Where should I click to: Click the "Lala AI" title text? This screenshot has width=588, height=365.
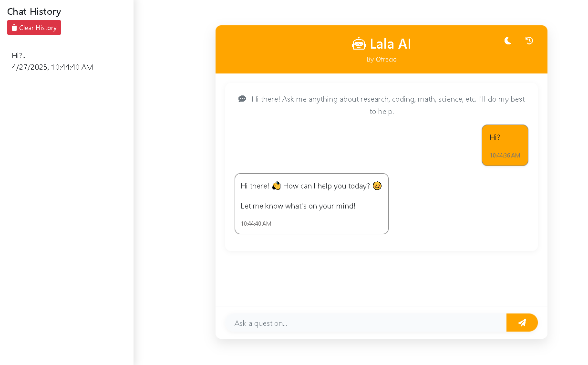tap(390, 44)
